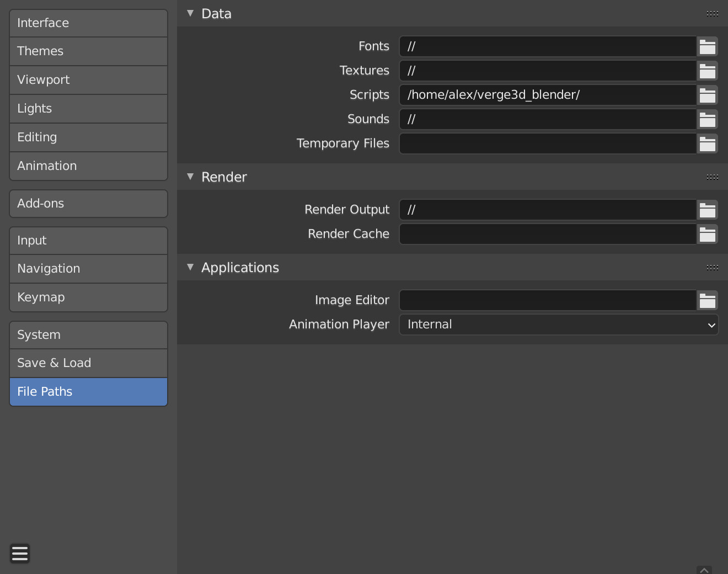Image resolution: width=728 pixels, height=574 pixels.
Task: Click the Render Cache folder icon
Action: tap(707, 234)
